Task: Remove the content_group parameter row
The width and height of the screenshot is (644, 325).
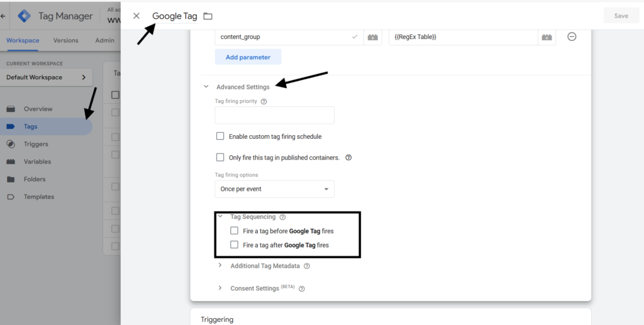Action: (x=572, y=36)
